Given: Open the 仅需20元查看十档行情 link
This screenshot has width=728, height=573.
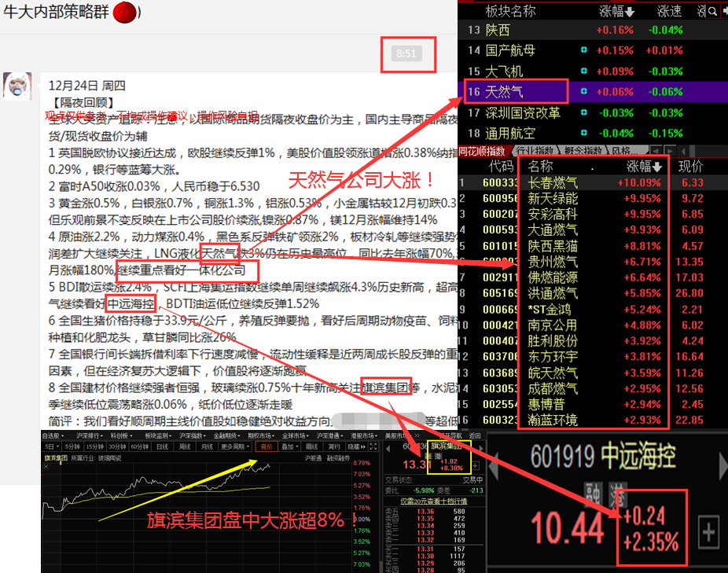Looking at the screenshot, I should pyautogui.click(x=434, y=501).
